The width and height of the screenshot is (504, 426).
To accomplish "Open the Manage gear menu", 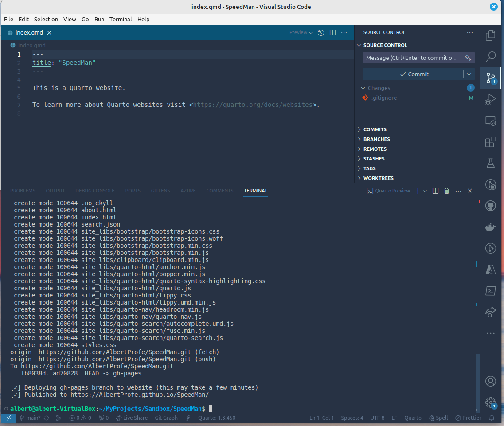I will (x=491, y=403).
